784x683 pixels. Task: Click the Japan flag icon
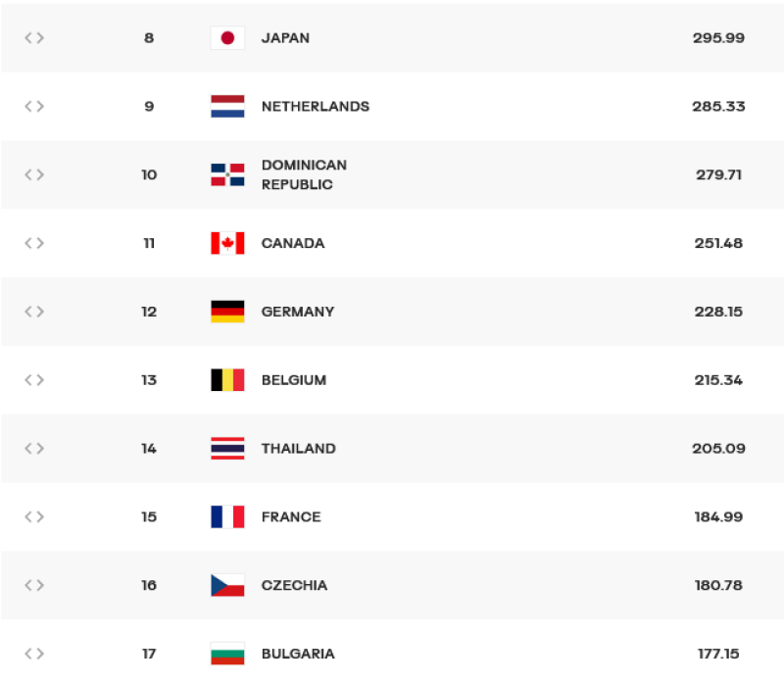(227, 38)
